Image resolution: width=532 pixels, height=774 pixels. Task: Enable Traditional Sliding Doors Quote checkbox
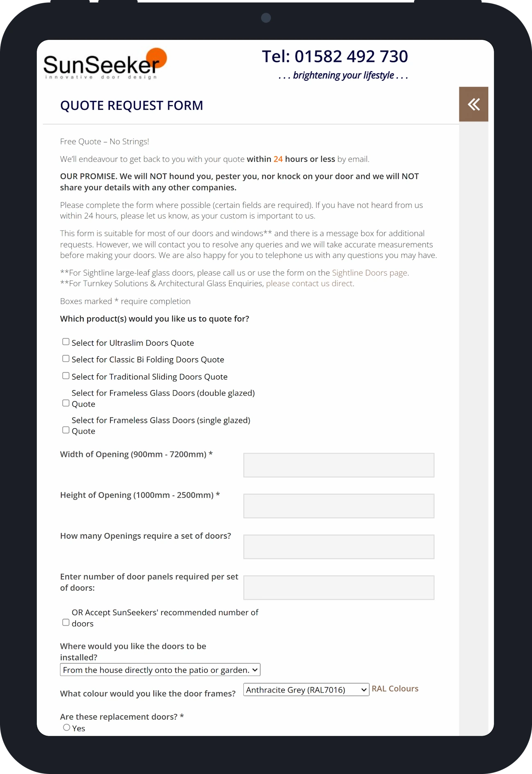click(x=66, y=376)
